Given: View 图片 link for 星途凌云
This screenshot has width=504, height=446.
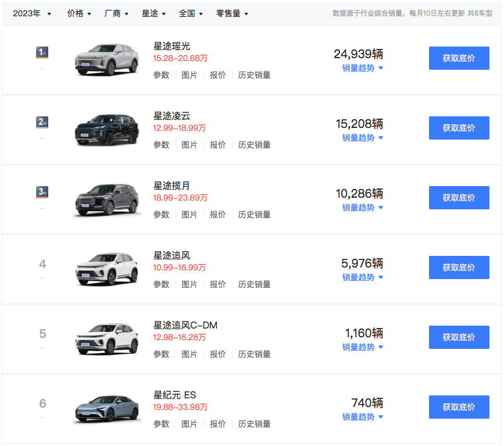Looking at the screenshot, I should (190, 145).
